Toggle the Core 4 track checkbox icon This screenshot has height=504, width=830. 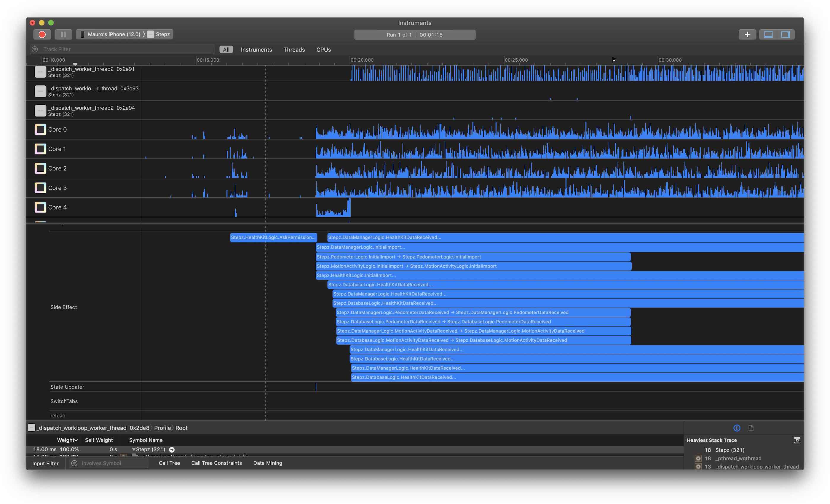(x=40, y=207)
